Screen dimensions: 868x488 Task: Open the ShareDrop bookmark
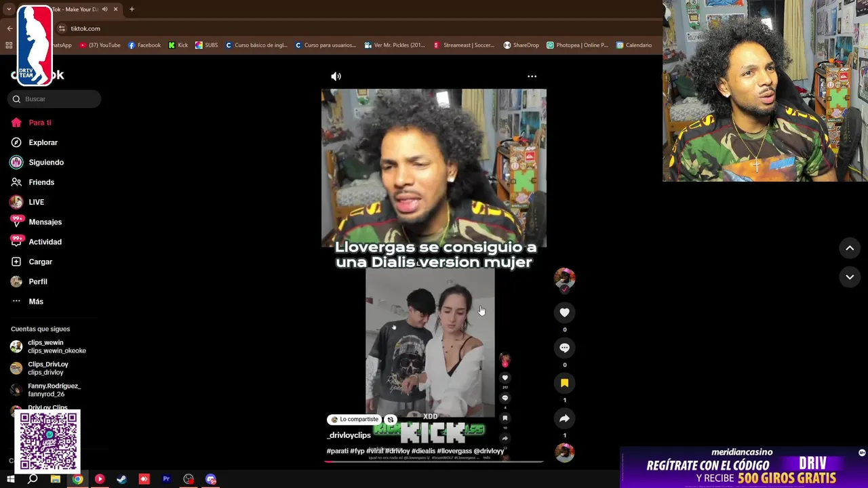point(521,45)
